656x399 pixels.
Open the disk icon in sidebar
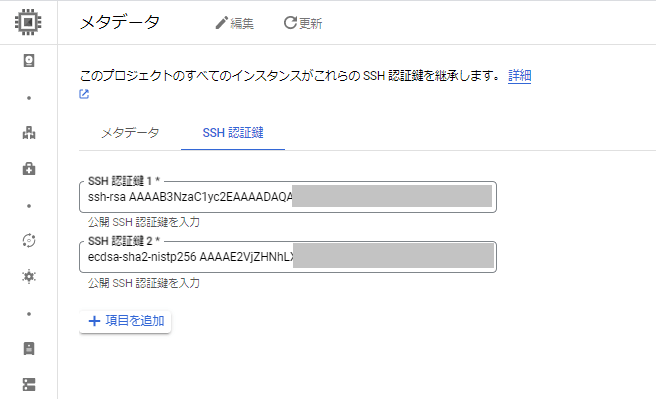click(x=29, y=61)
